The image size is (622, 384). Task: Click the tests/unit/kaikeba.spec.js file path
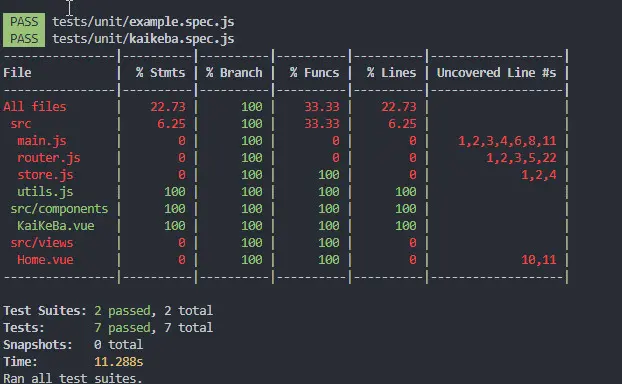tap(143, 39)
